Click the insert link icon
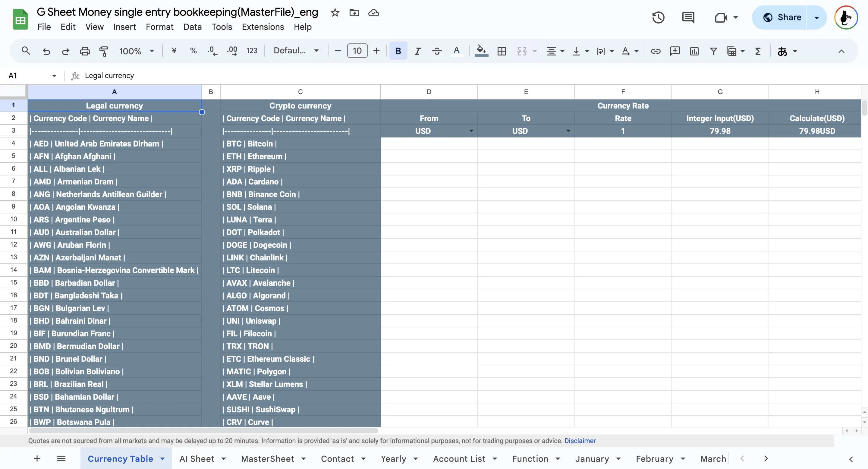 click(656, 51)
